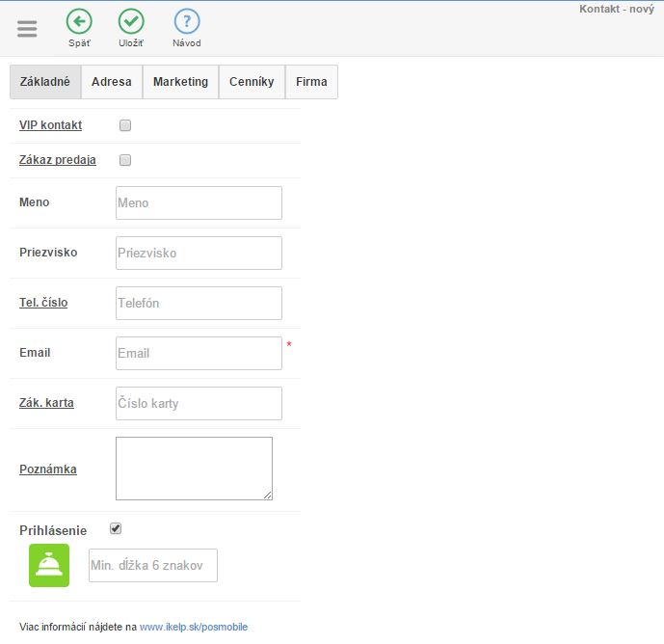Click the Meno input field
The height and width of the screenshot is (644, 664).
pyautogui.click(x=199, y=203)
